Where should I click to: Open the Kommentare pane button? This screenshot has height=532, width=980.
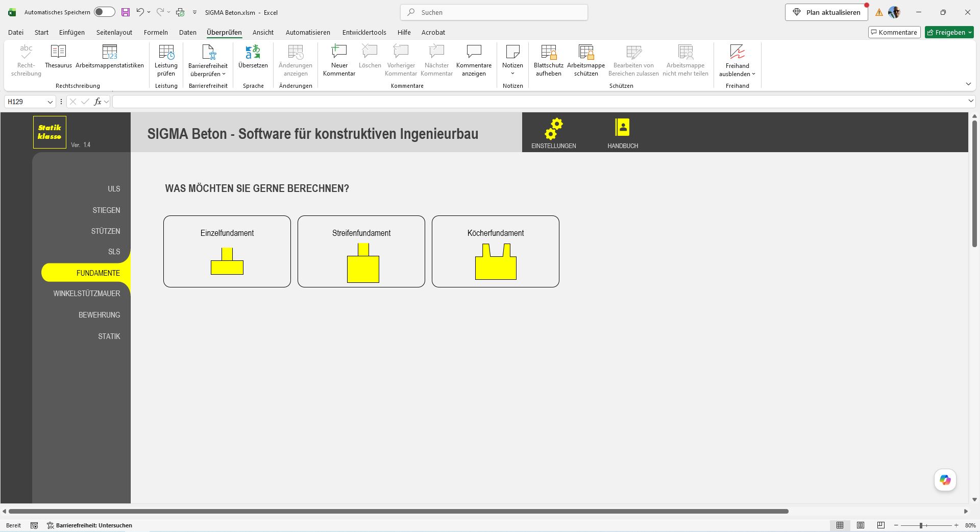pyautogui.click(x=894, y=32)
